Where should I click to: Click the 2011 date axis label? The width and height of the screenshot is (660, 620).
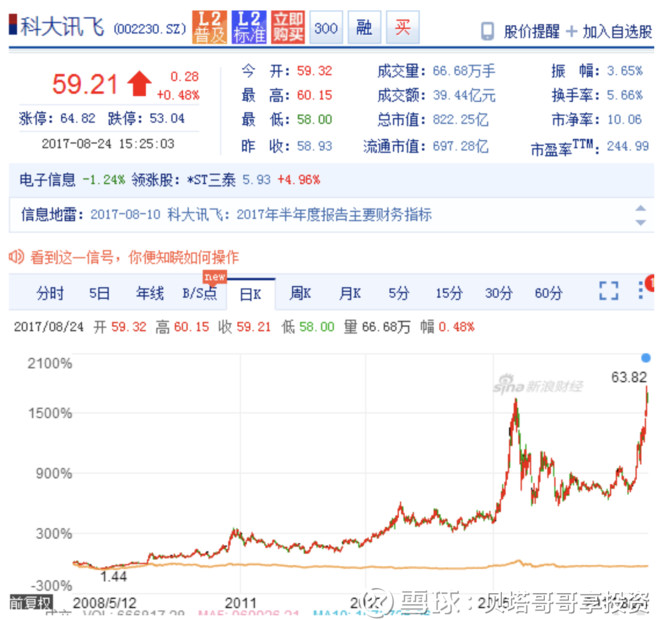(x=240, y=603)
